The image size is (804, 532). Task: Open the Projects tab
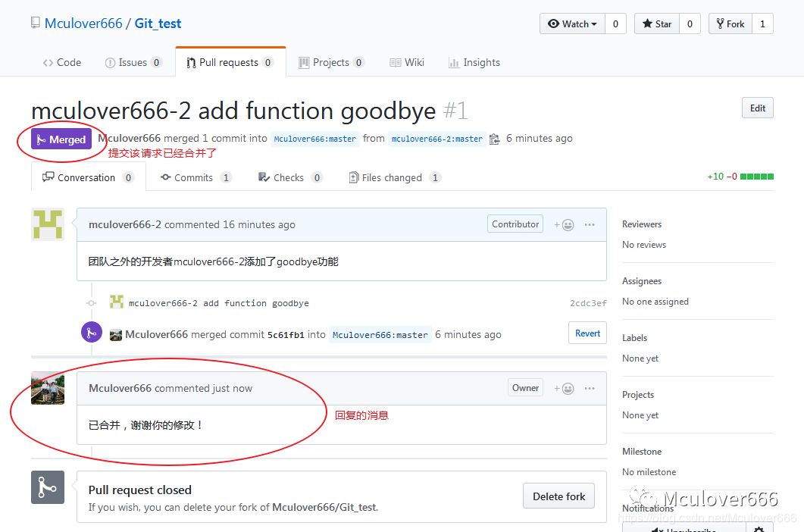pos(331,62)
